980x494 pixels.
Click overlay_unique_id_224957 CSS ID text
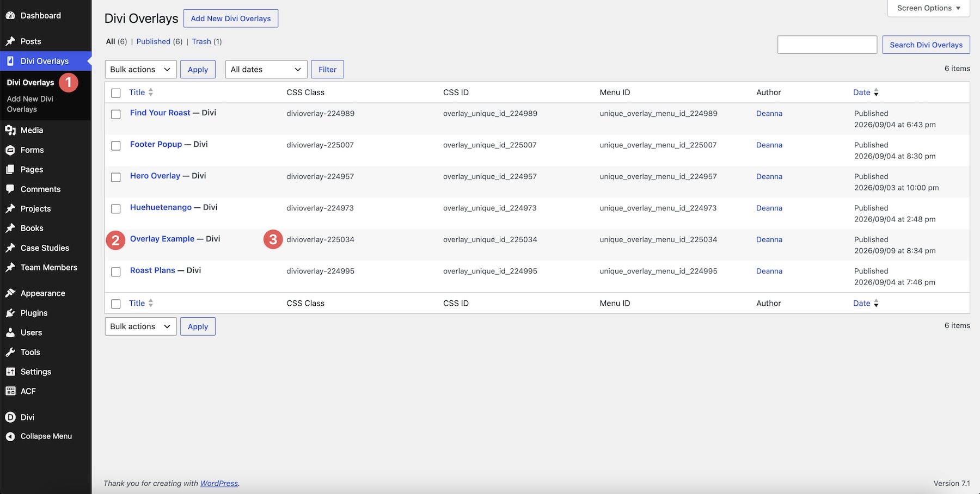490,176
